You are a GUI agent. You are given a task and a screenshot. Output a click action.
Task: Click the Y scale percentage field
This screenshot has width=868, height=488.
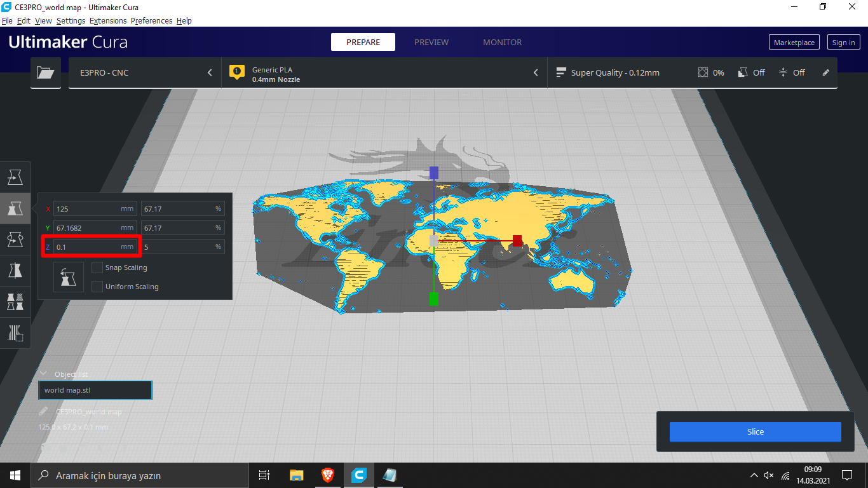[x=182, y=227]
